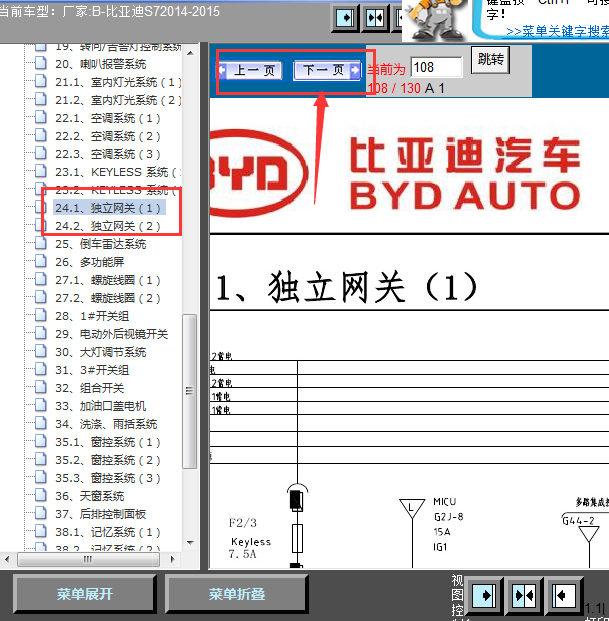Screen dimensions: 609x621
Task: Select 21.2、室内灯光系统 (2)
Action: tap(118, 100)
